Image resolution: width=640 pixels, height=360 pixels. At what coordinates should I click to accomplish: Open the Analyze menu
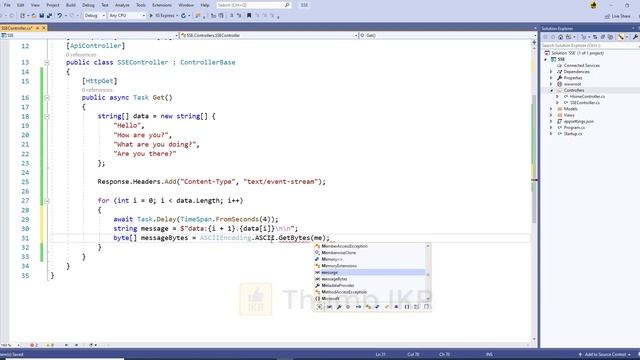[122, 5]
